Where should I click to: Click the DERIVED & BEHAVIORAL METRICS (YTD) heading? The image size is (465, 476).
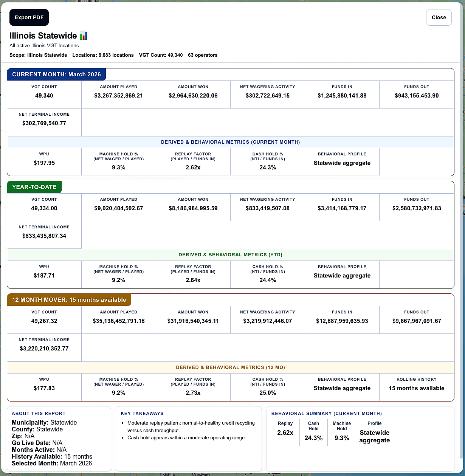tap(231, 255)
